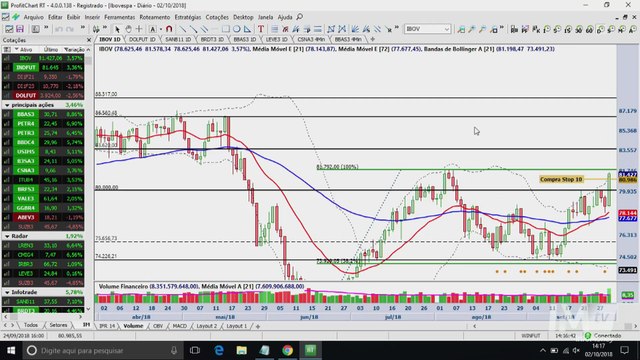640x360 pixels.
Task: Click the magnifier search icon in menu bar
Action: click(x=300, y=17)
